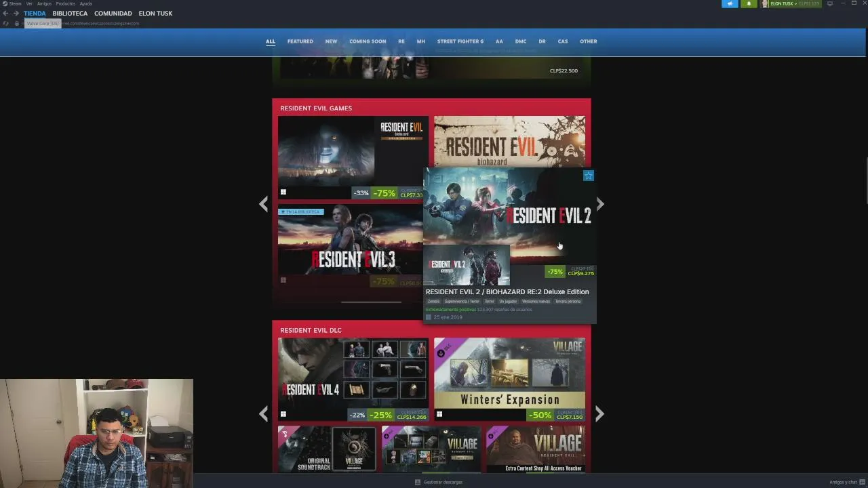
Task: Select the ALL filter tab
Action: 271,41
